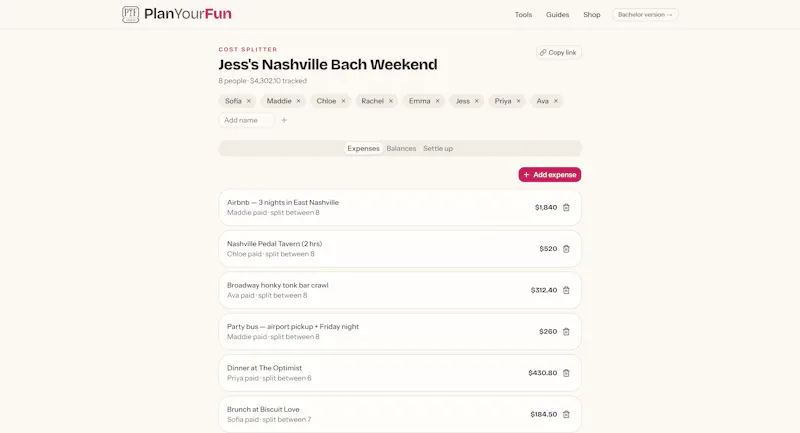Remove Chloe using her x icon
The image size is (800, 433).
tap(343, 101)
